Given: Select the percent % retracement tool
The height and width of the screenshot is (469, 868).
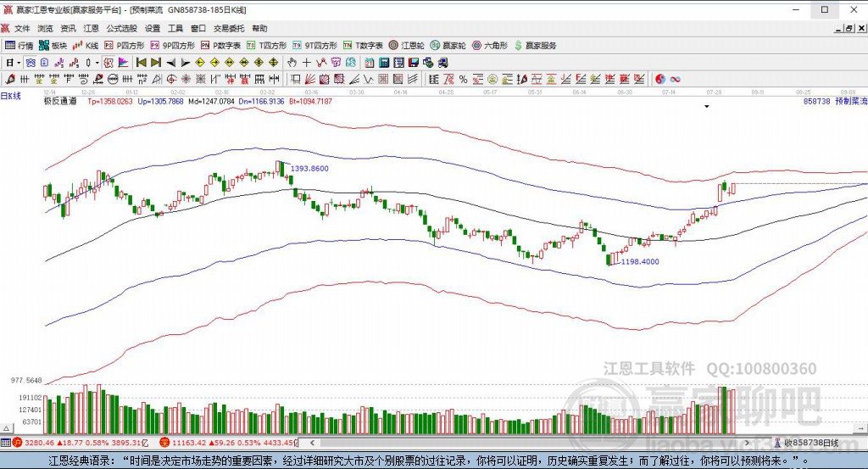Looking at the screenshot, I should click(463, 79).
